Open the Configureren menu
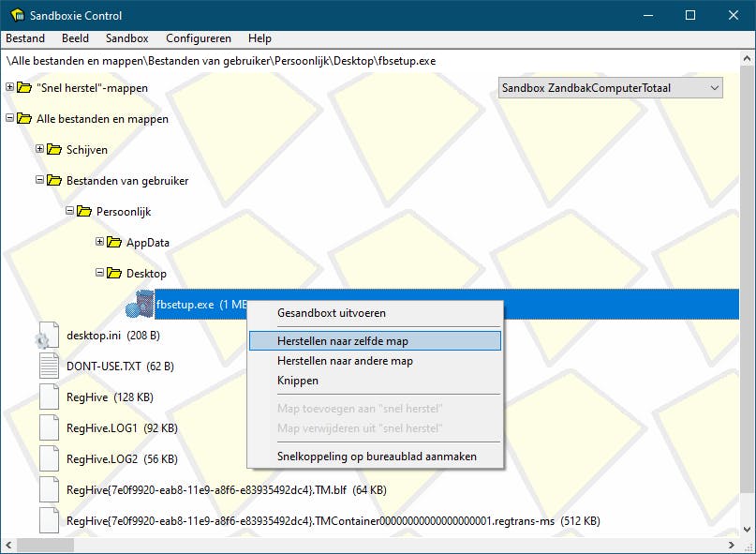756x554 pixels. [199, 38]
